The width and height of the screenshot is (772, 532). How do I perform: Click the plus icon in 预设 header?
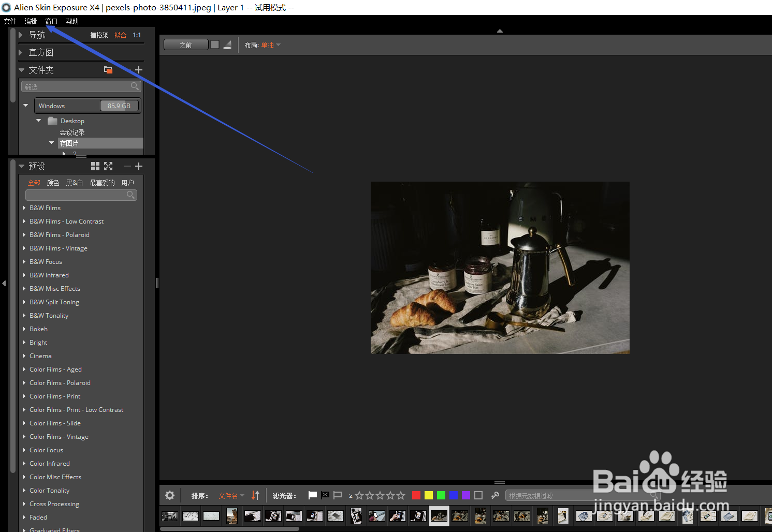pos(138,166)
